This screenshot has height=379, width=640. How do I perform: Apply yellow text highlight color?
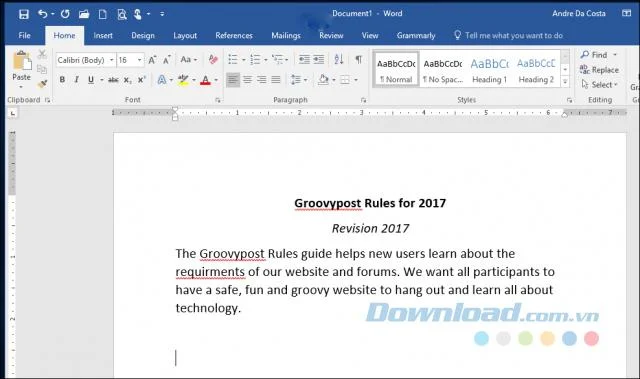[183, 80]
